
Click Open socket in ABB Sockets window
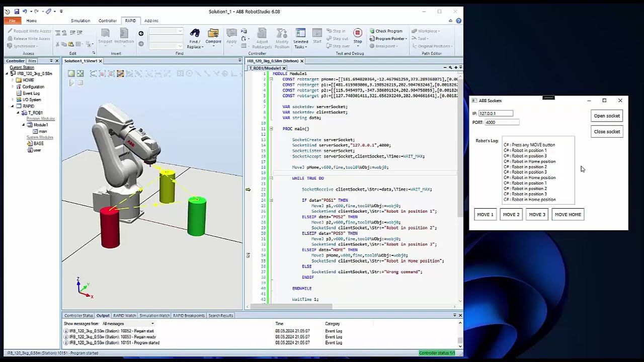(607, 116)
